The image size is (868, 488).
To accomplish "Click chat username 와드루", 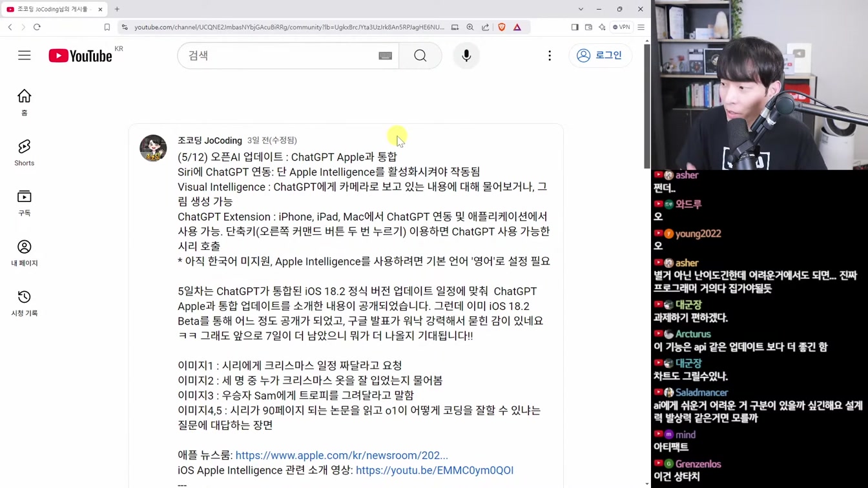I will [x=688, y=204].
